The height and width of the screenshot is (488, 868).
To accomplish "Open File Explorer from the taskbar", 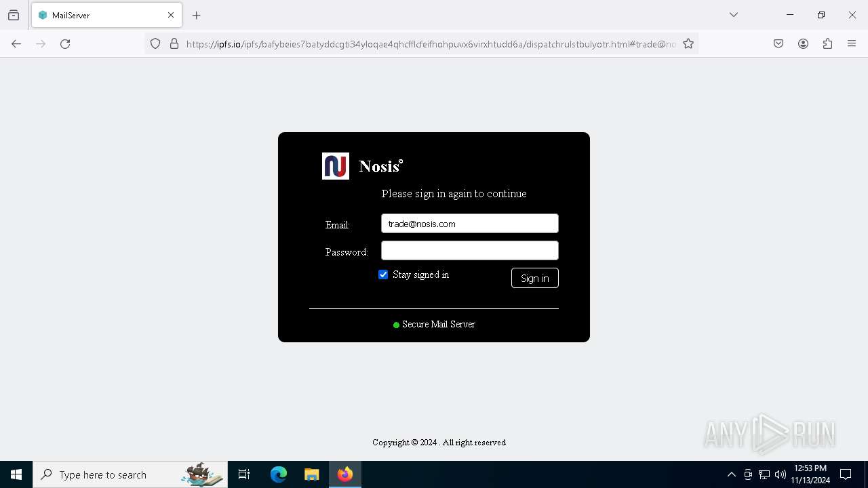I will coord(311,474).
